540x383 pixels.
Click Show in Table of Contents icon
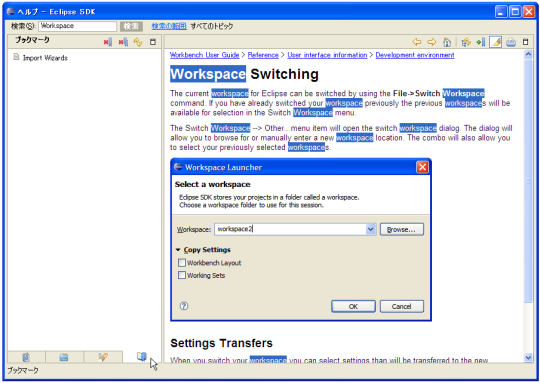pos(466,42)
